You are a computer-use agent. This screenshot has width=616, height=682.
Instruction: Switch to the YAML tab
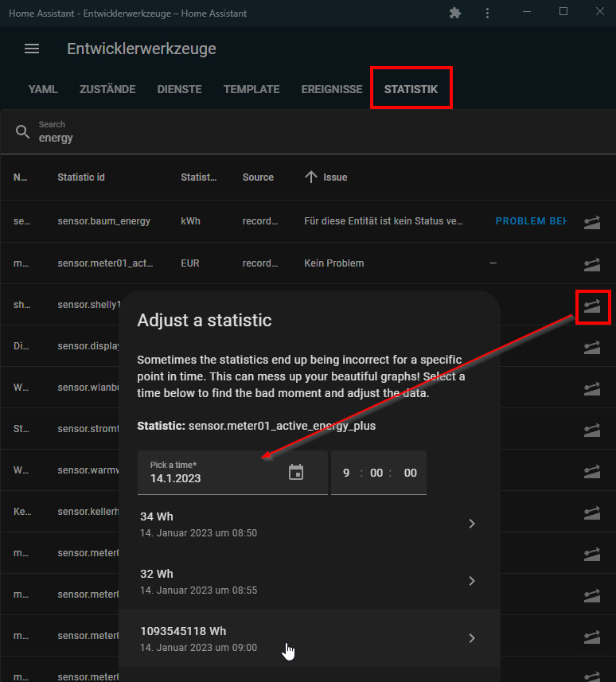(43, 89)
